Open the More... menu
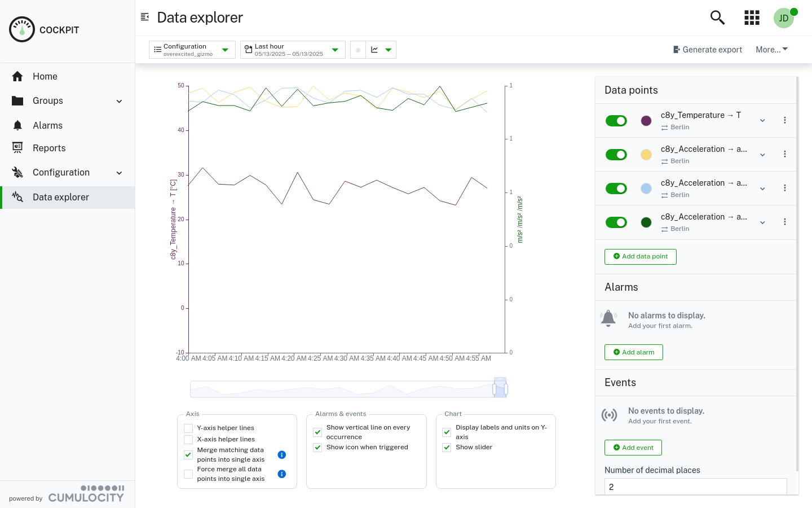Screen dimensions: 812x508 tap(771, 50)
